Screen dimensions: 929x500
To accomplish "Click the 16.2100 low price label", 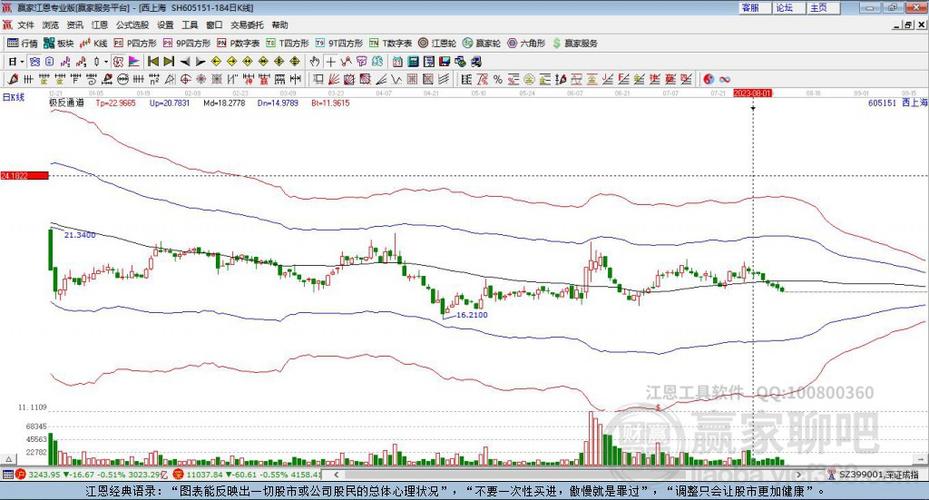I will [472, 315].
